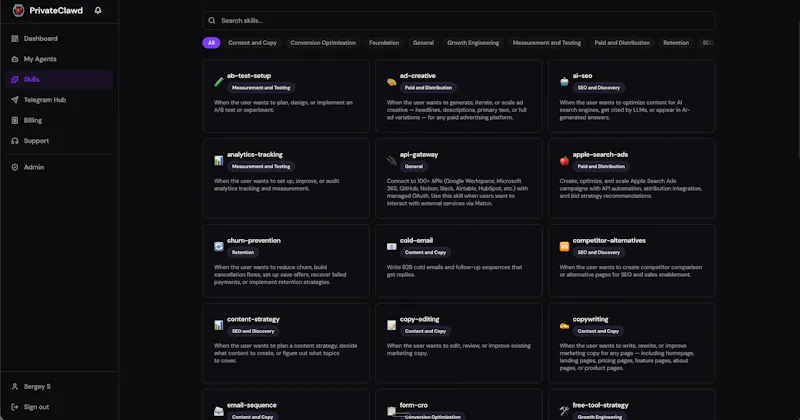Click the analytics-tracking chart icon

coord(219,160)
